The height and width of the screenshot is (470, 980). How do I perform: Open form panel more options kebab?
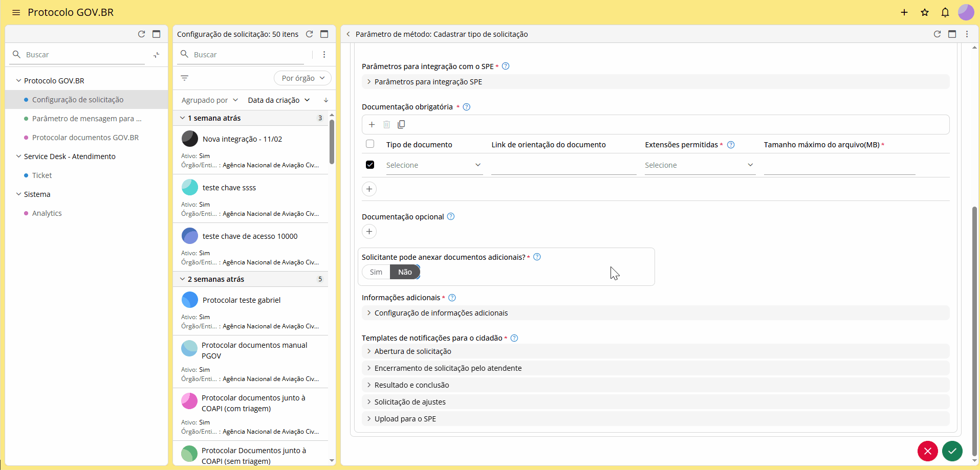pyautogui.click(x=967, y=34)
